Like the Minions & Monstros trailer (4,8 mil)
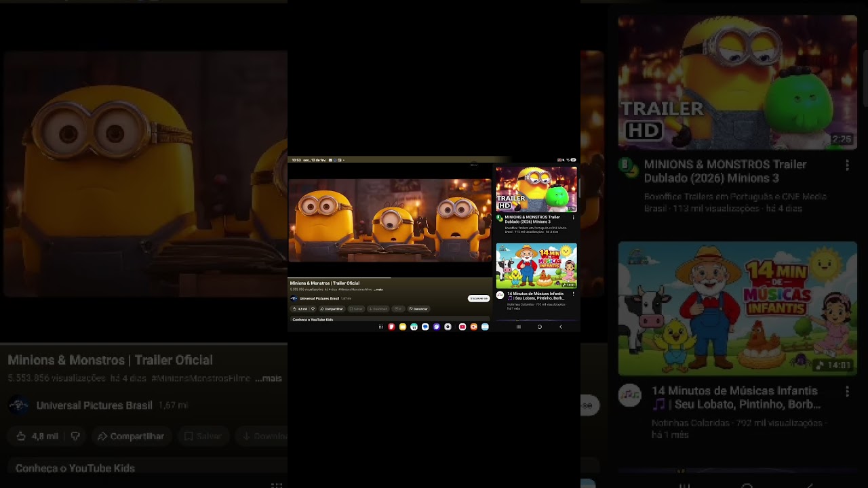 click(x=299, y=308)
